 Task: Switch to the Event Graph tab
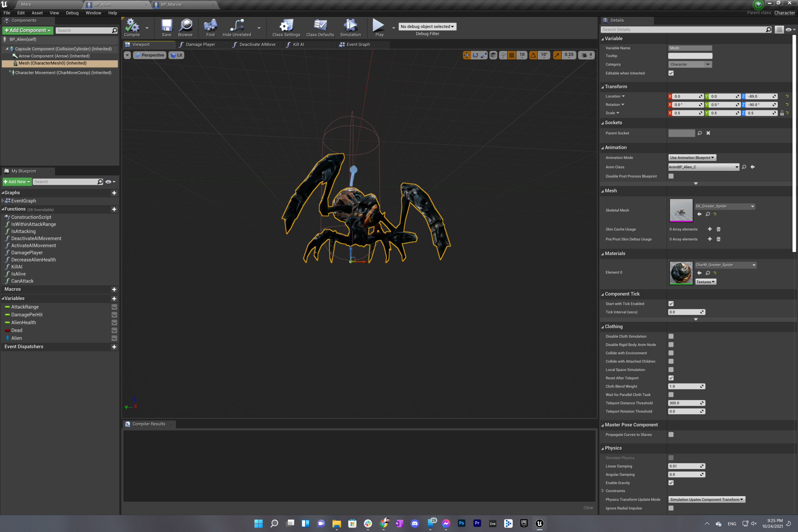click(x=358, y=44)
